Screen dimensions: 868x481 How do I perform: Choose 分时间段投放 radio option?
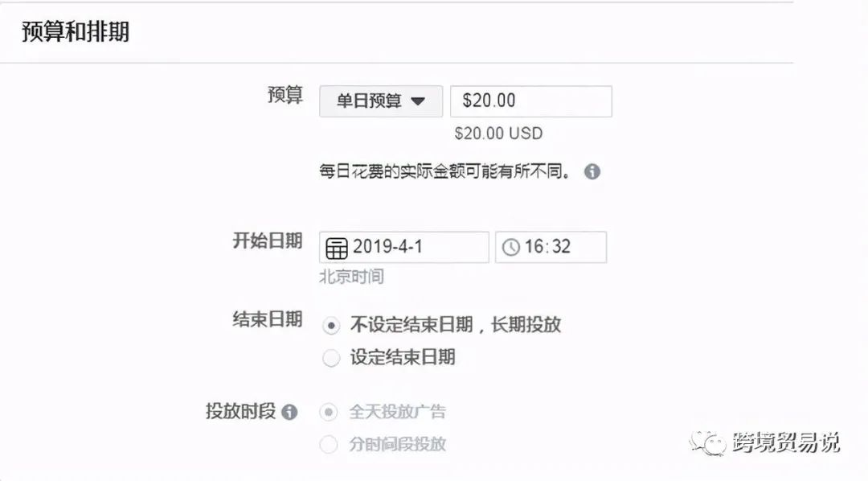328,445
